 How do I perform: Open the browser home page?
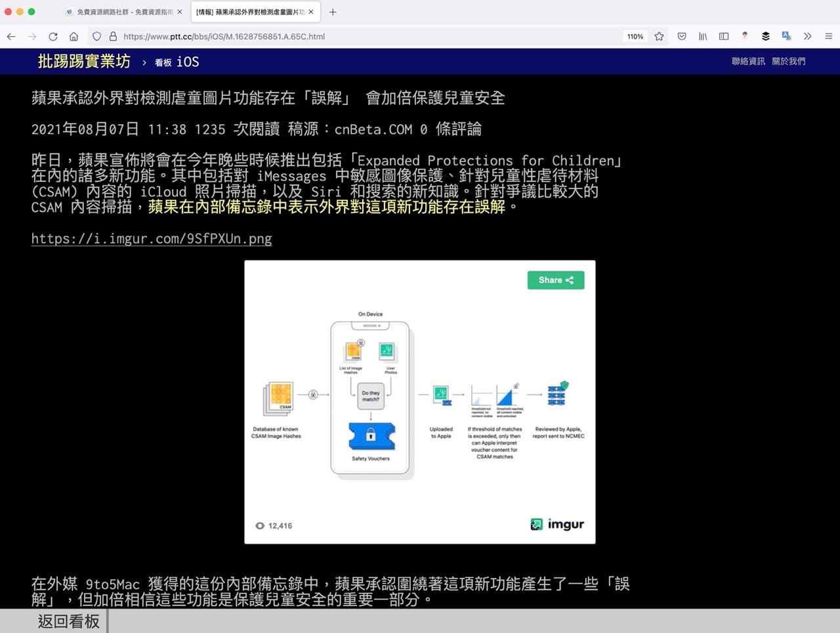tap(73, 37)
